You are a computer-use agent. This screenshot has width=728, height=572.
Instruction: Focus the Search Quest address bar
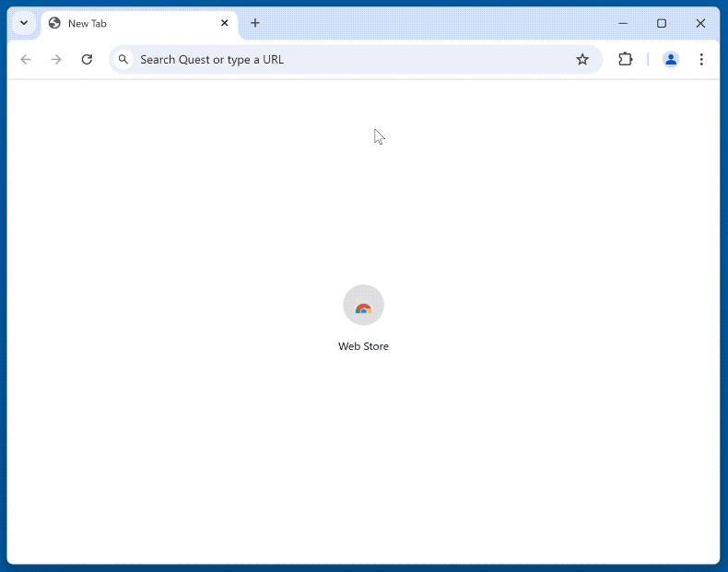356,59
